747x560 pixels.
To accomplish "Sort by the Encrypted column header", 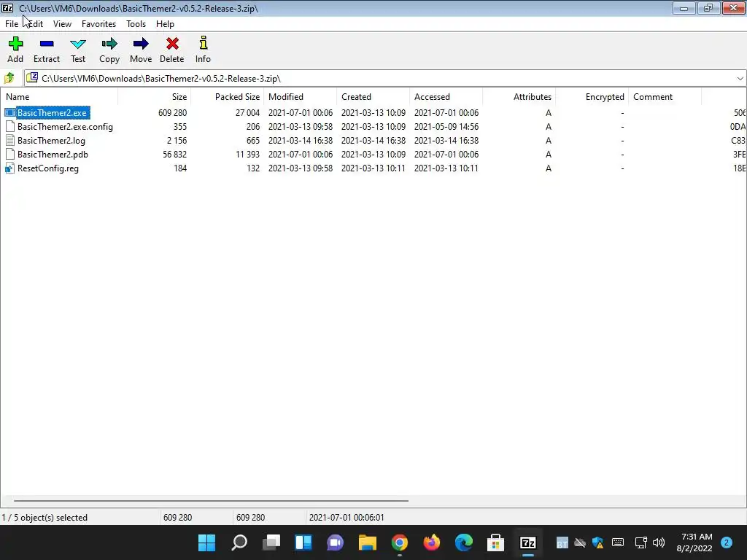I will pyautogui.click(x=592, y=97).
